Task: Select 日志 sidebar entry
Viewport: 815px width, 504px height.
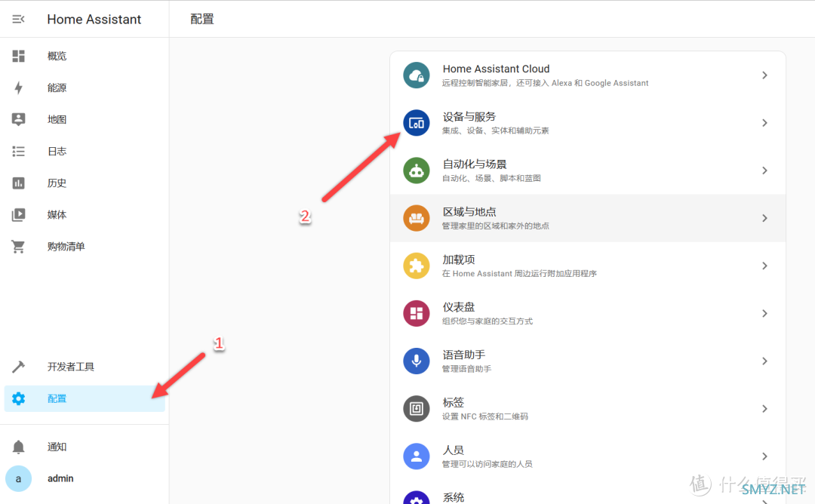Action: 85,151
